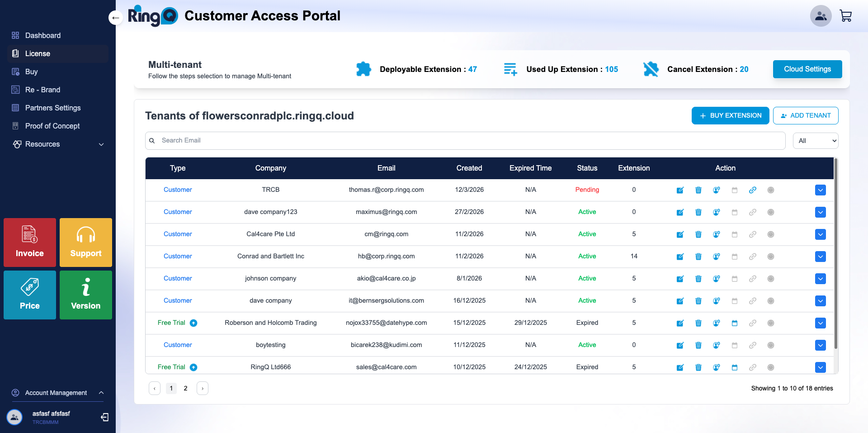Delete the dave company123 tenant
The image size is (868, 433).
[x=698, y=212]
